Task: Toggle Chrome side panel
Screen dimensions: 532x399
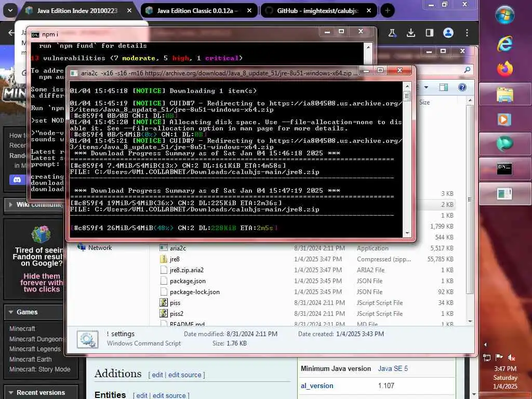Action: (430, 33)
